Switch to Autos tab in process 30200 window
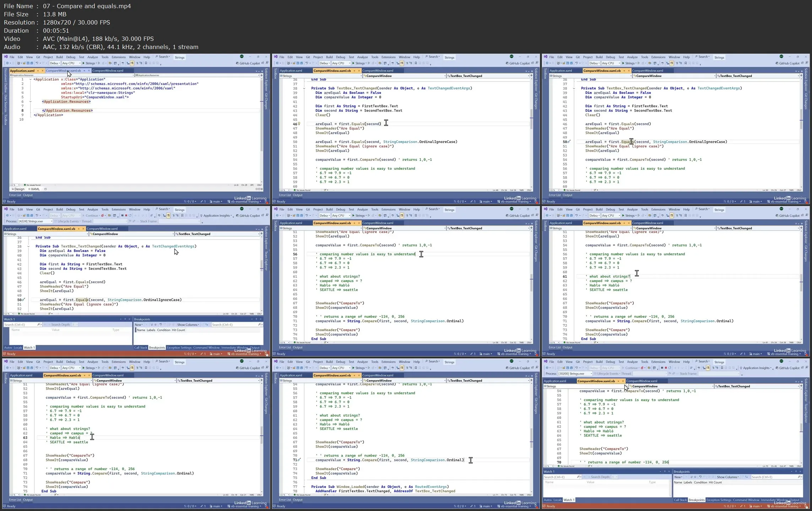The image size is (812, 511). pos(548,500)
